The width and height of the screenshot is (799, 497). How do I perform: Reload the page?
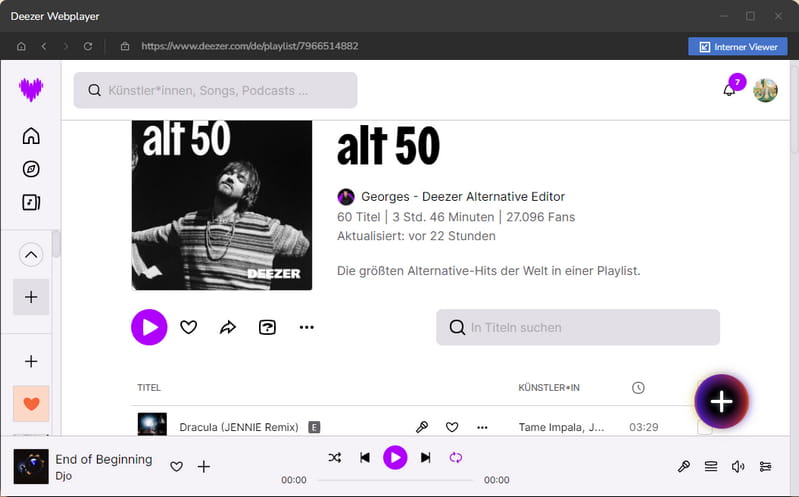[x=88, y=46]
